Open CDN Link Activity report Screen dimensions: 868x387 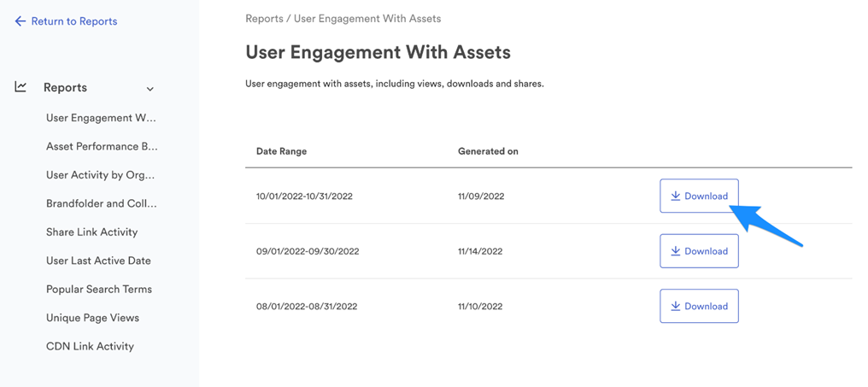coord(91,347)
